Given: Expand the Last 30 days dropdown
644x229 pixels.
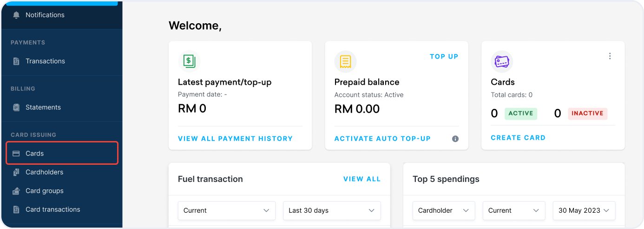Looking at the screenshot, I should click(x=331, y=210).
